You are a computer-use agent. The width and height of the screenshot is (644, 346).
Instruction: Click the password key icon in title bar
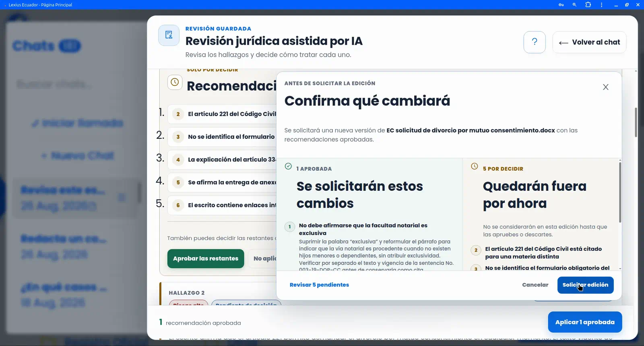pos(561,5)
